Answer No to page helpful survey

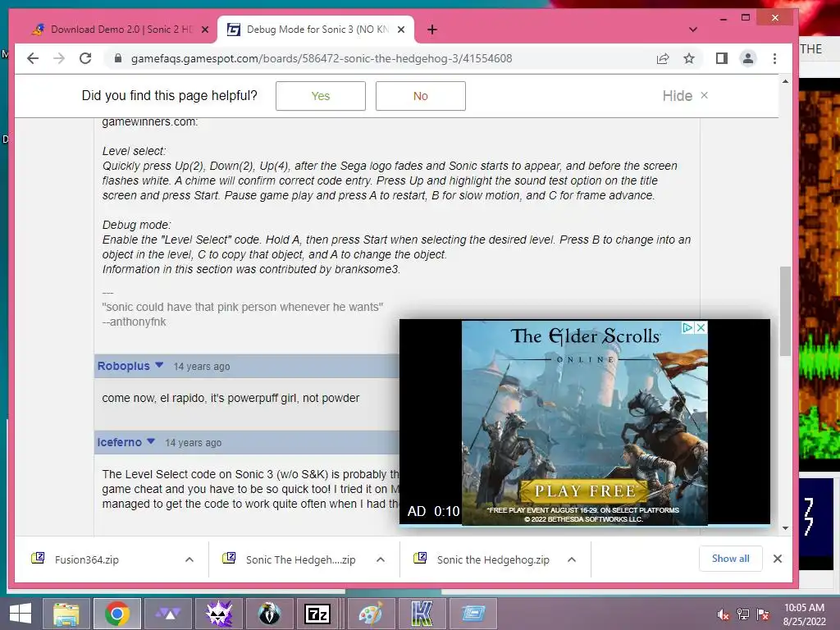point(421,96)
